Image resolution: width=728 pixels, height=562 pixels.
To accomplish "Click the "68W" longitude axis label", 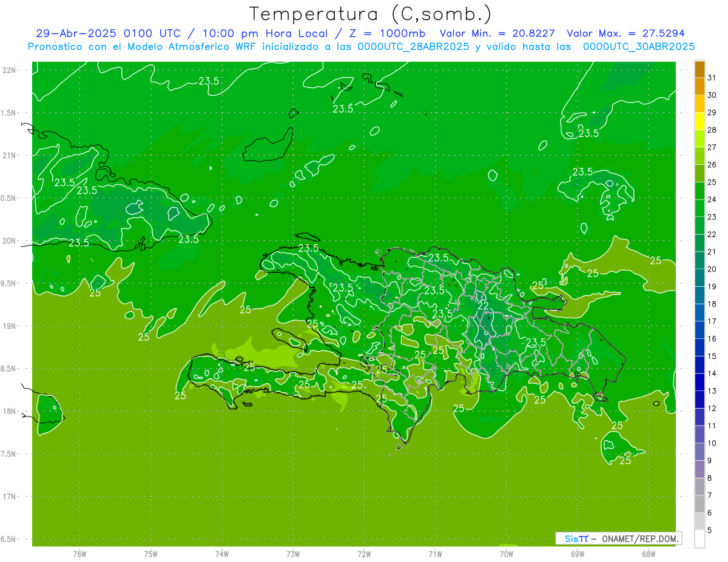I will pos(649,554).
